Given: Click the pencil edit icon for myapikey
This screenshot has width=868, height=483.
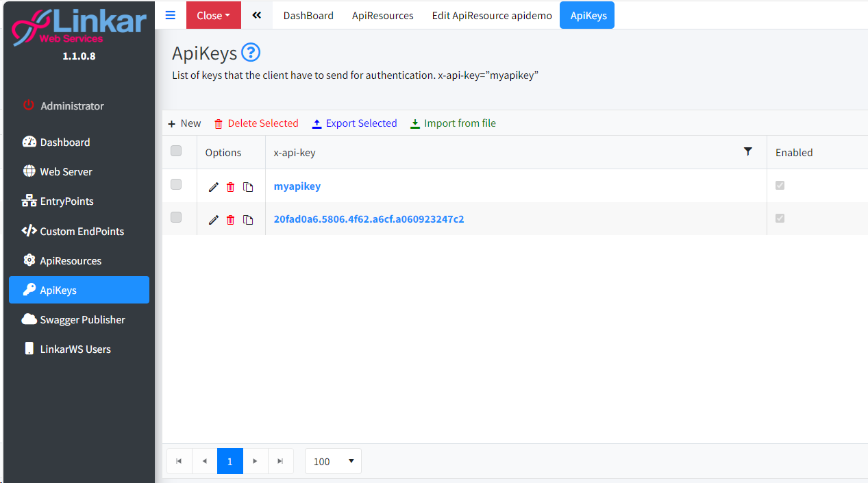Looking at the screenshot, I should [214, 186].
